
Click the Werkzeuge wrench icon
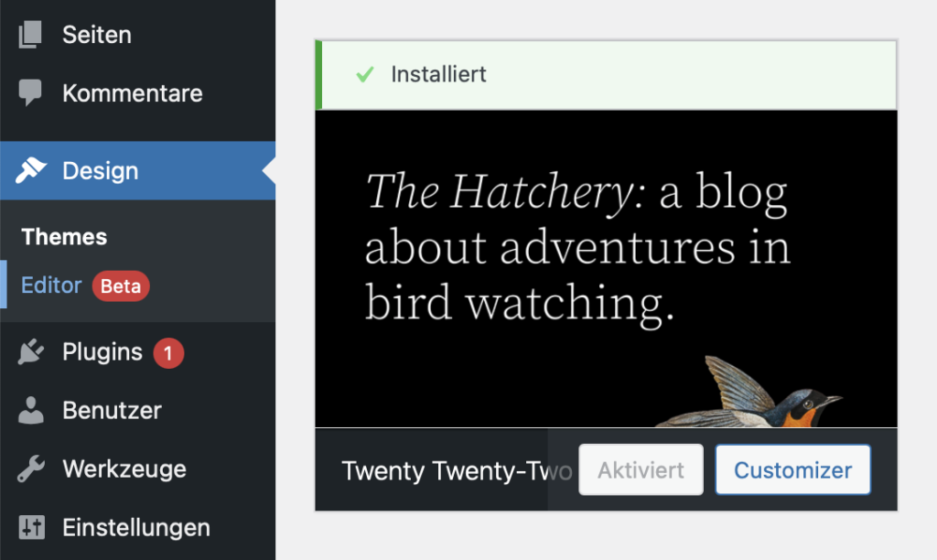[x=30, y=469]
